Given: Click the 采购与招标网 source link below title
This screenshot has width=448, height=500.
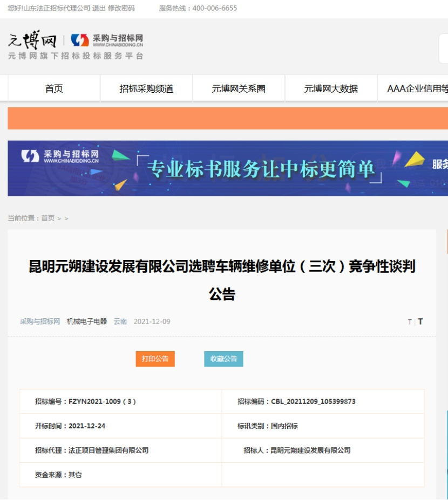Looking at the screenshot, I should pyautogui.click(x=40, y=321).
